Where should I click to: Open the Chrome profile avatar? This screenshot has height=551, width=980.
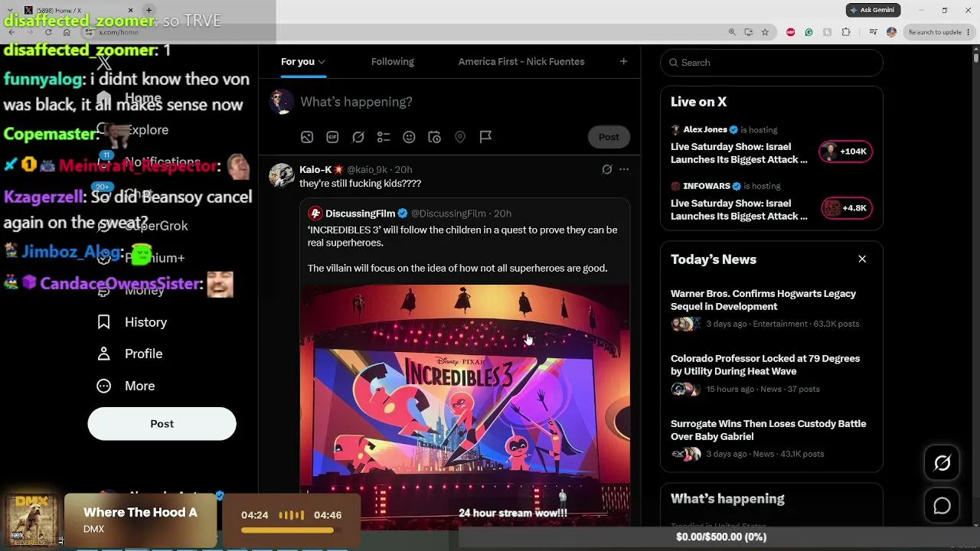click(891, 32)
